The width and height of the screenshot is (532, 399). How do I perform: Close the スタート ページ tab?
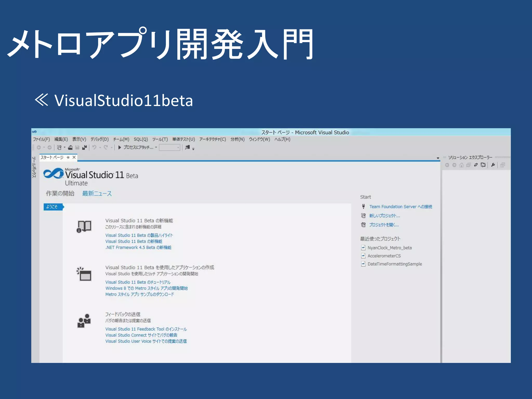click(x=74, y=157)
